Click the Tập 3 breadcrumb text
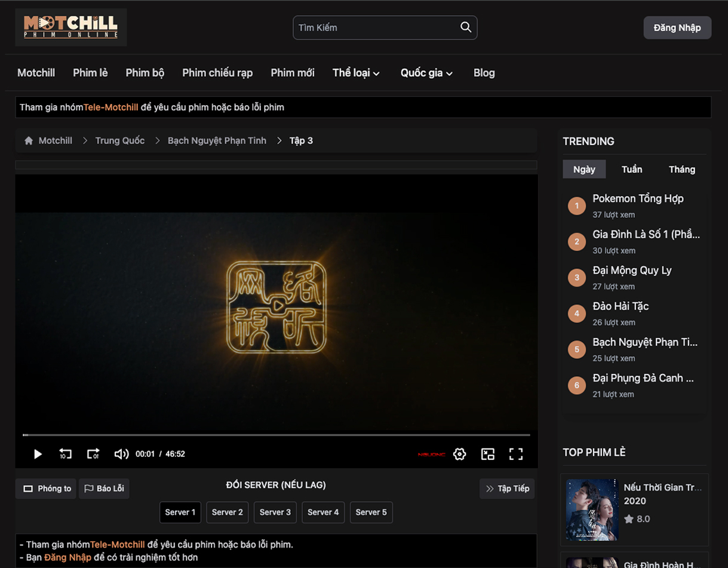The image size is (728, 568). click(301, 140)
